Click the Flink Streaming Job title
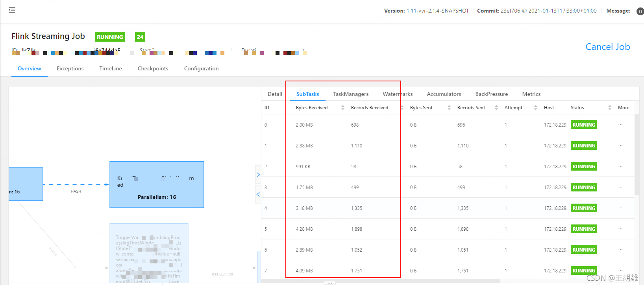The image size is (644, 285). pyautogui.click(x=48, y=36)
